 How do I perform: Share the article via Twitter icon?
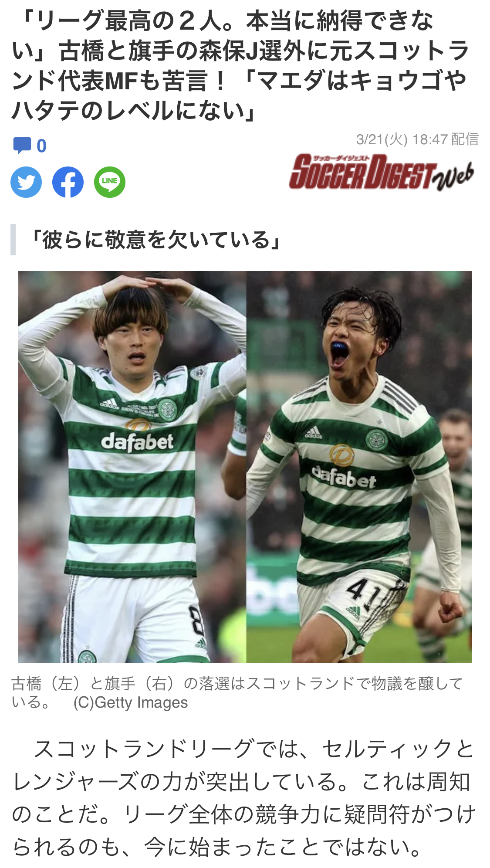point(26,182)
